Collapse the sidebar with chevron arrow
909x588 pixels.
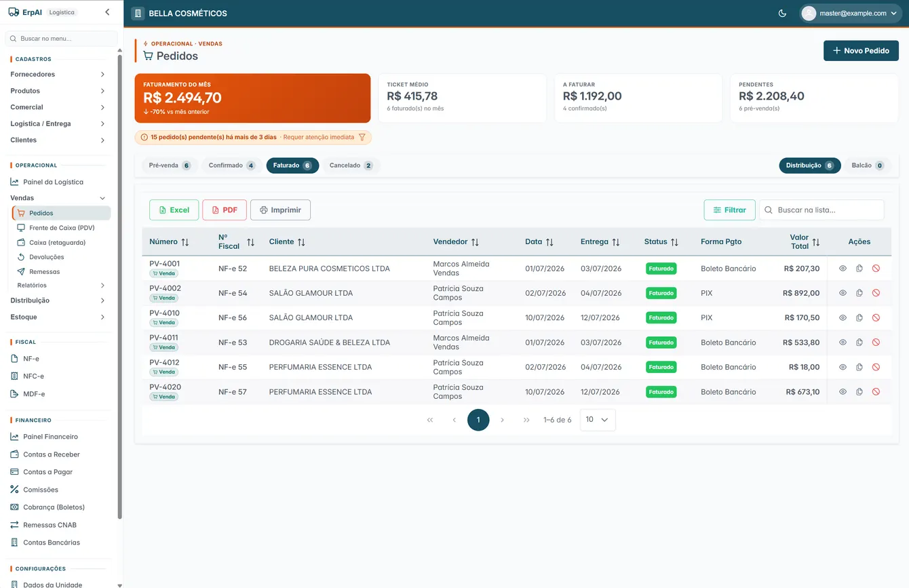click(107, 12)
